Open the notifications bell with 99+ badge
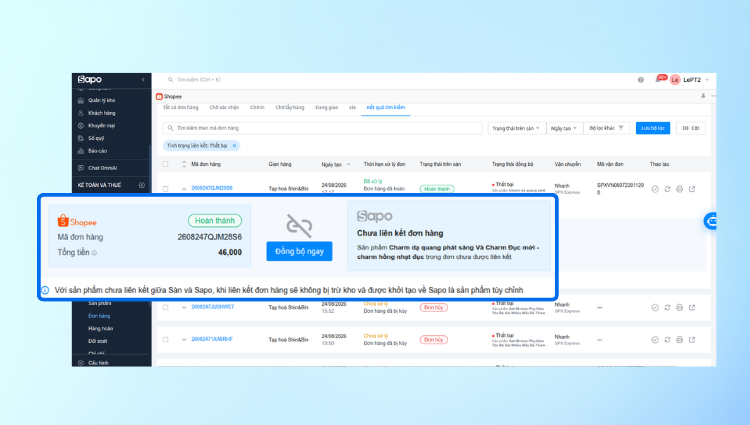 coord(659,79)
